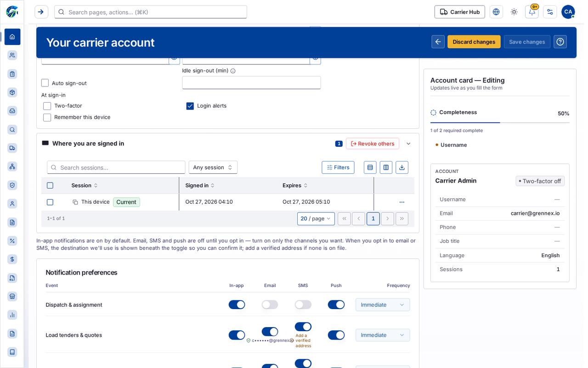Screen dimensions: 588x368
Task: Click the table density icon
Action: pyautogui.click(x=370, y=167)
